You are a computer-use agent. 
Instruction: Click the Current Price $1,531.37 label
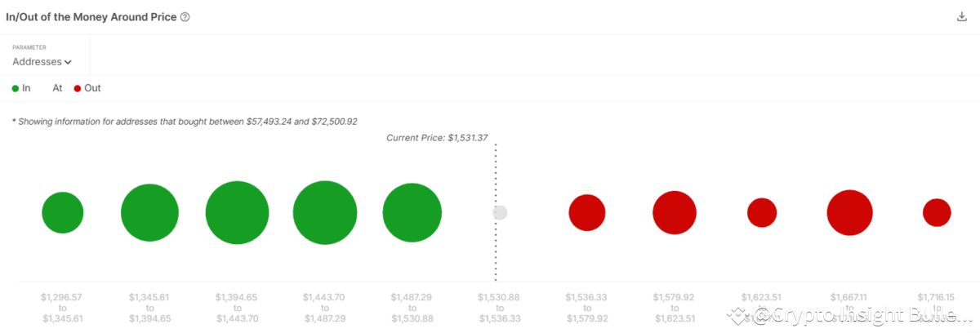(x=437, y=138)
